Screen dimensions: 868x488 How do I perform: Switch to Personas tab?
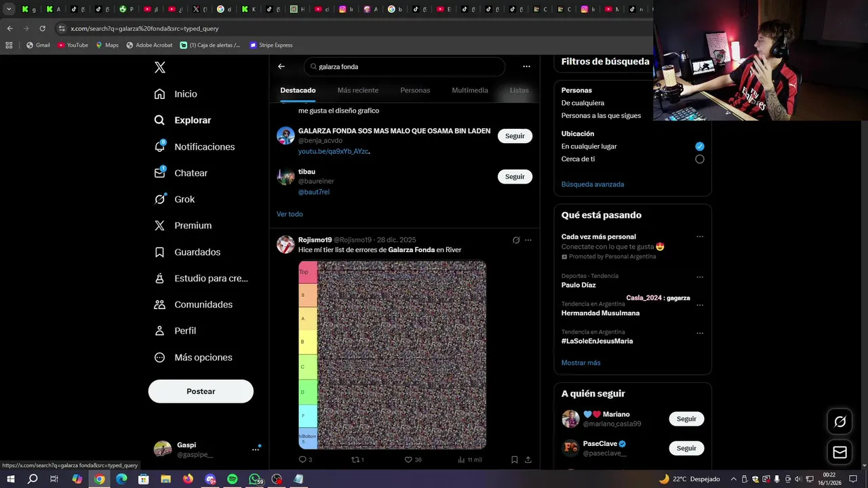click(x=415, y=90)
